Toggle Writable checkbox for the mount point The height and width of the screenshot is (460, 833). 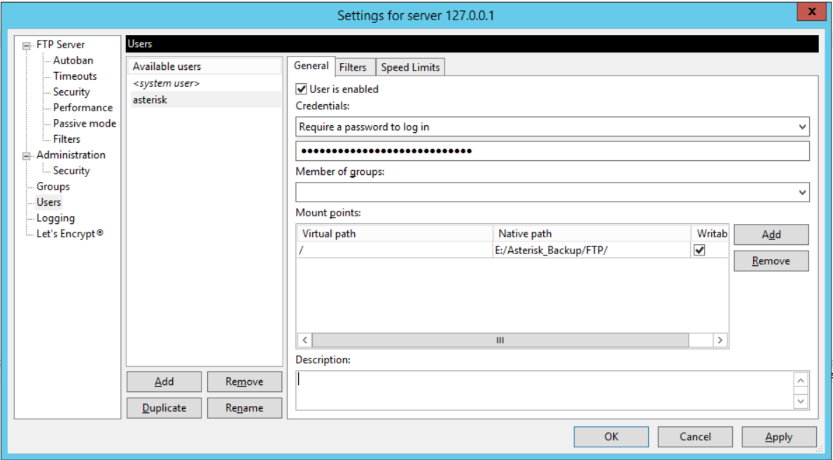699,250
